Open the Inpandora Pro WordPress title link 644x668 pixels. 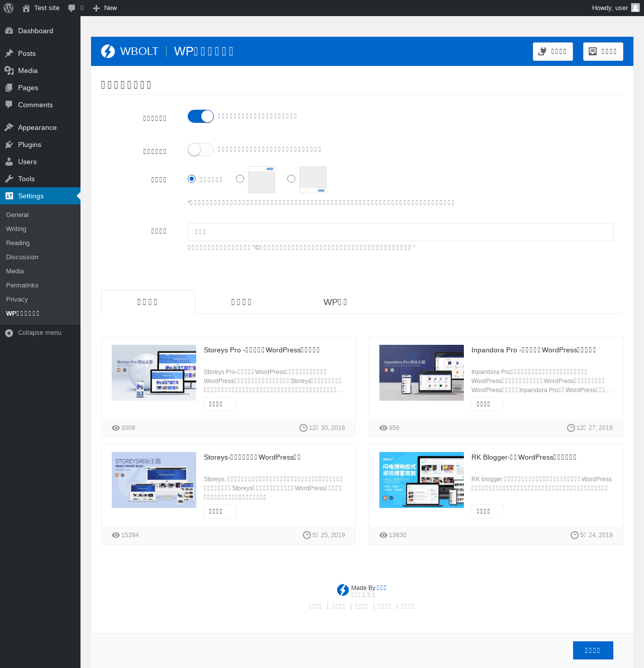click(x=534, y=350)
